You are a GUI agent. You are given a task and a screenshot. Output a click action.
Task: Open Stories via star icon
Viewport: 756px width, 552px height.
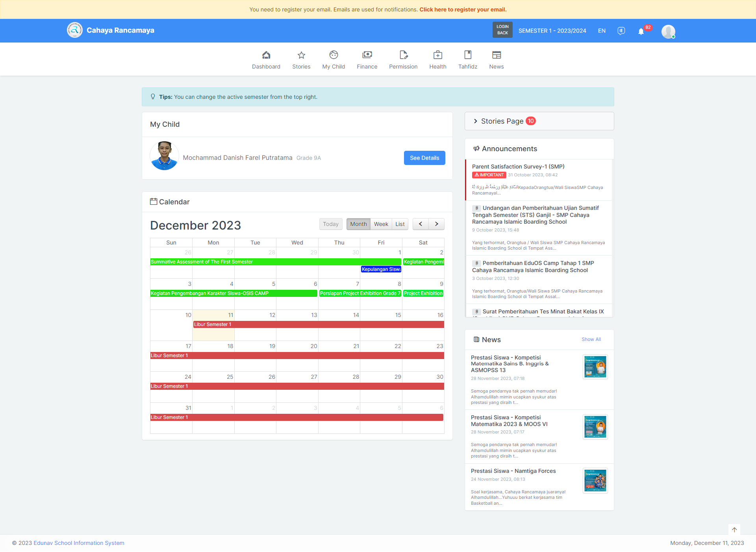tap(301, 55)
